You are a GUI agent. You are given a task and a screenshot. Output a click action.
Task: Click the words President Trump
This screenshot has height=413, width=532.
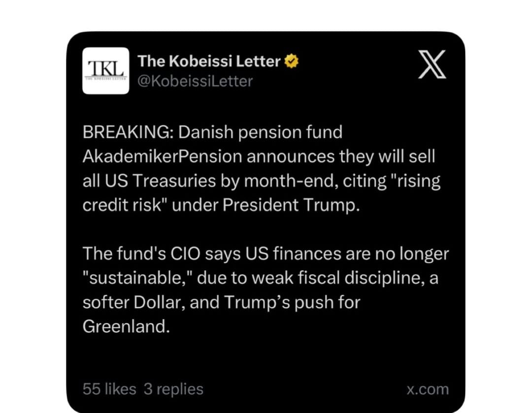click(291, 205)
